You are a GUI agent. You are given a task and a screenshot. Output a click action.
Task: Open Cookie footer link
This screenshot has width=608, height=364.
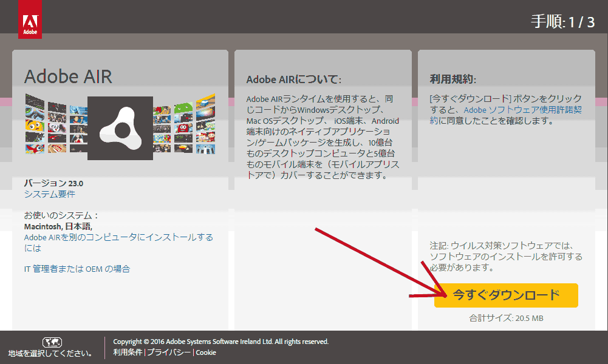click(x=206, y=352)
